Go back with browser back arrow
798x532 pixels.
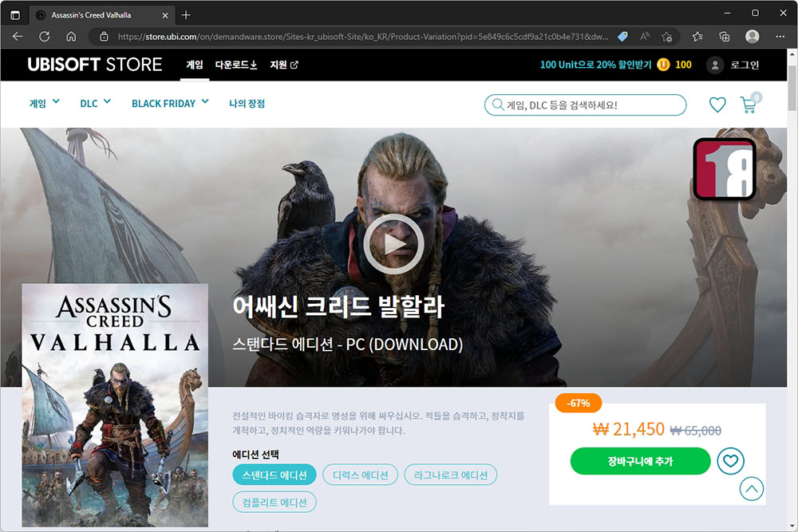click(18, 37)
